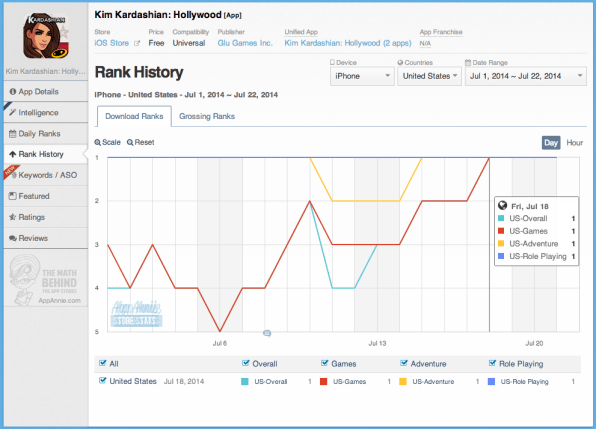Select the Download Ranks tab
The width and height of the screenshot is (596, 429).
click(134, 116)
